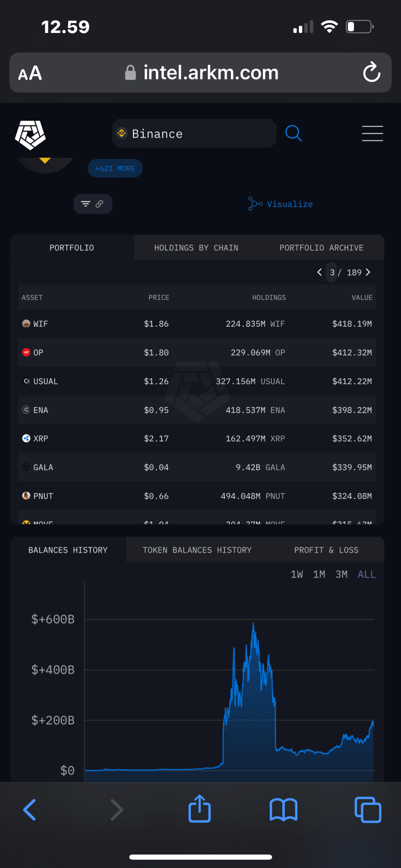Open the Arkham logo home icon
Image resolution: width=401 pixels, height=868 pixels.
30,134
